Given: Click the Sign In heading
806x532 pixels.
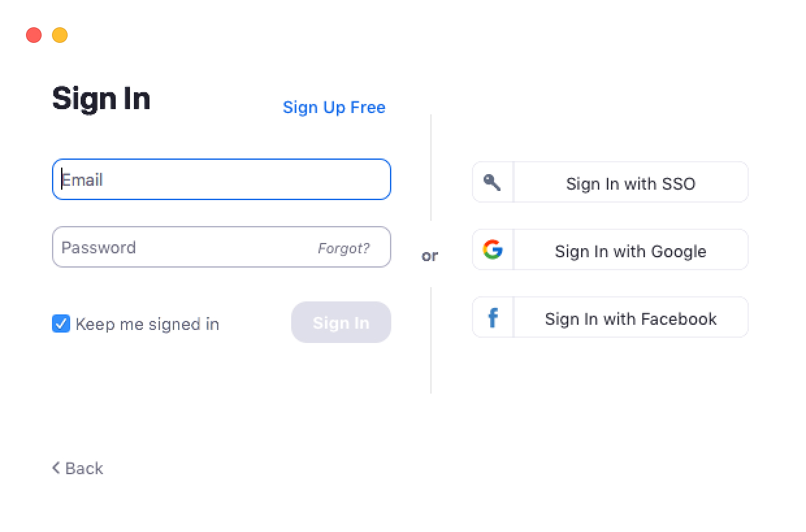Looking at the screenshot, I should click(101, 99).
